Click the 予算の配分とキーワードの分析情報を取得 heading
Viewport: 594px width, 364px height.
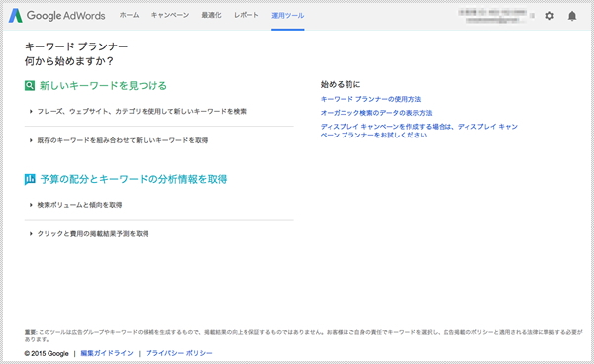tap(134, 179)
